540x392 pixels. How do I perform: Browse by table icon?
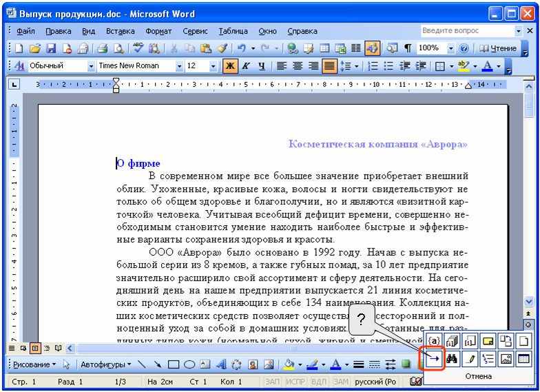[x=523, y=359]
